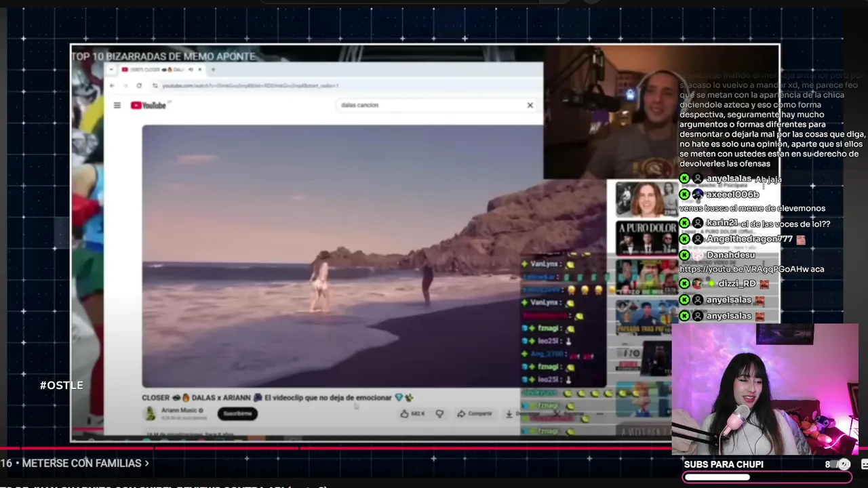Open the 'A PURO DOLOR' suggested video thumbnail
This screenshot has height=488, width=868.
646,237
